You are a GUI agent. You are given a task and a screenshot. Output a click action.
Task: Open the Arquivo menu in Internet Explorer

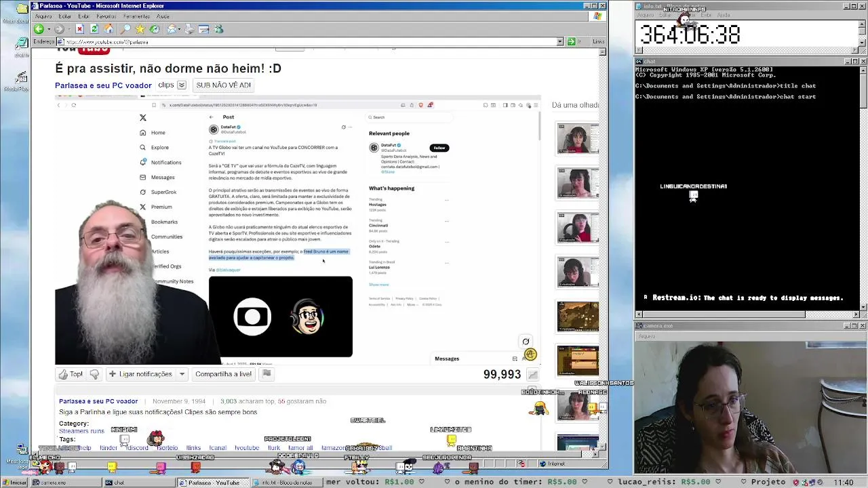[43, 16]
